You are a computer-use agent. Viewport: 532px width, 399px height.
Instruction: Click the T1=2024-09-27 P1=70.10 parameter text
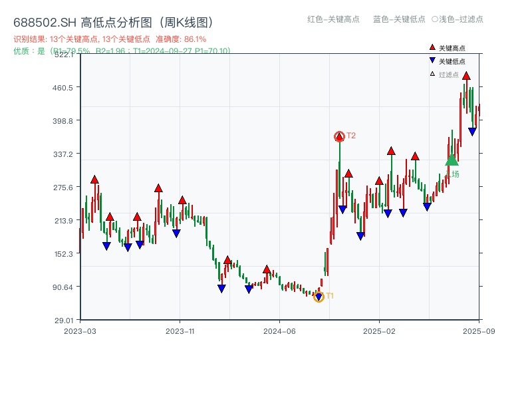click(x=180, y=49)
